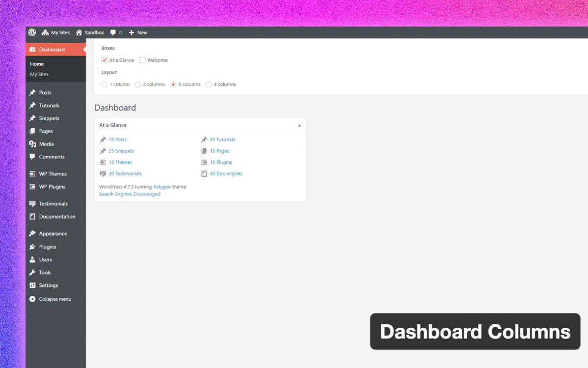The image size is (588, 368).
Task: Click the WordPress logo in admin bar
Action: click(32, 32)
